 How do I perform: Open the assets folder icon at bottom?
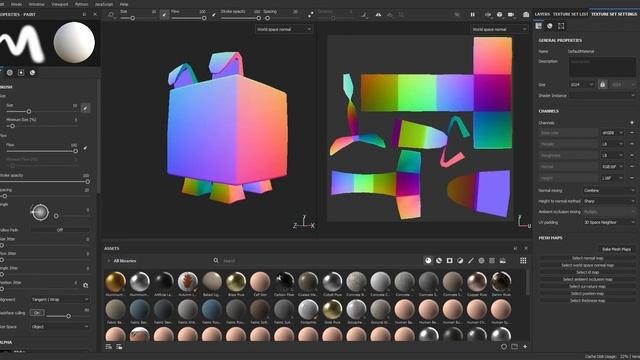click(514, 347)
